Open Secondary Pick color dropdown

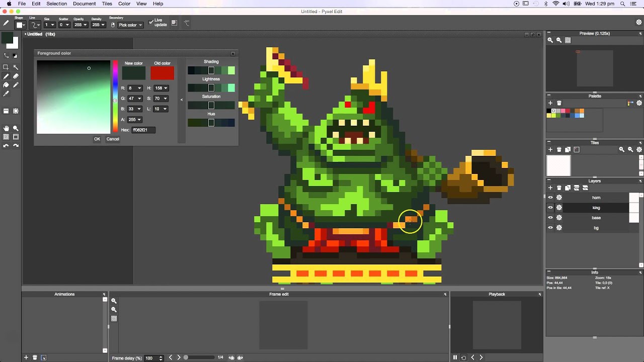[x=130, y=25]
